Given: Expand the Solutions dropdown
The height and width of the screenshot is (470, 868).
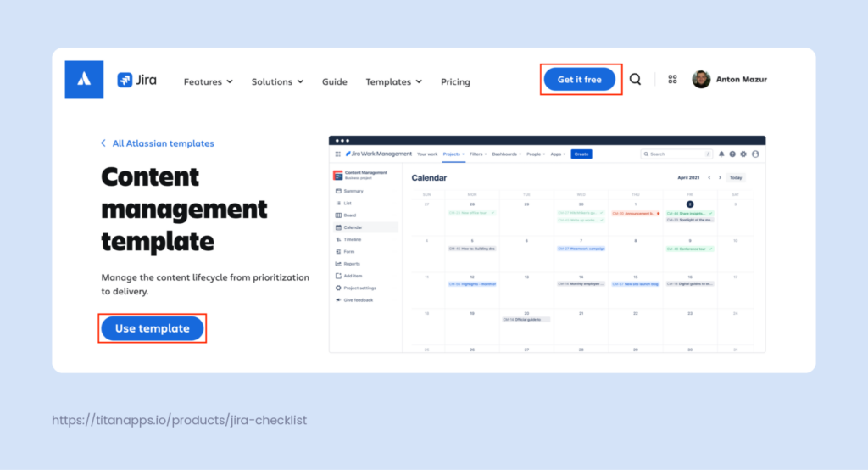Looking at the screenshot, I should [x=277, y=81].
